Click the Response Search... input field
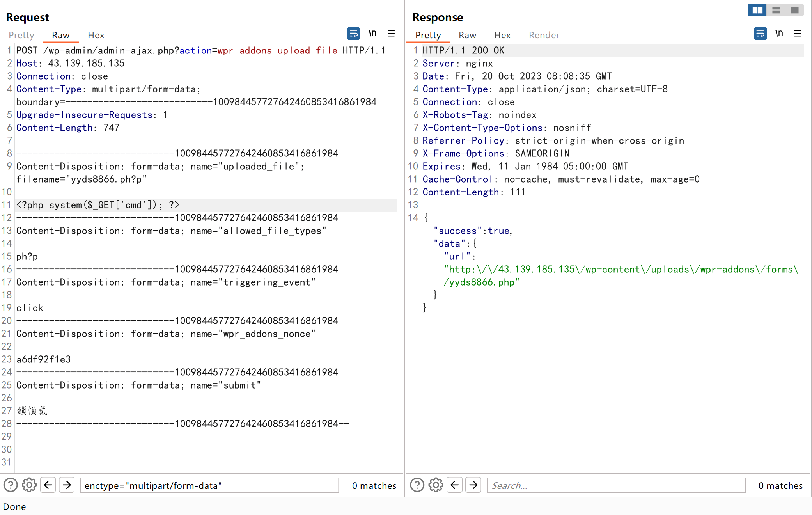Image resolution: width=812 pixels, height=515 pixels. coord(616,485)
